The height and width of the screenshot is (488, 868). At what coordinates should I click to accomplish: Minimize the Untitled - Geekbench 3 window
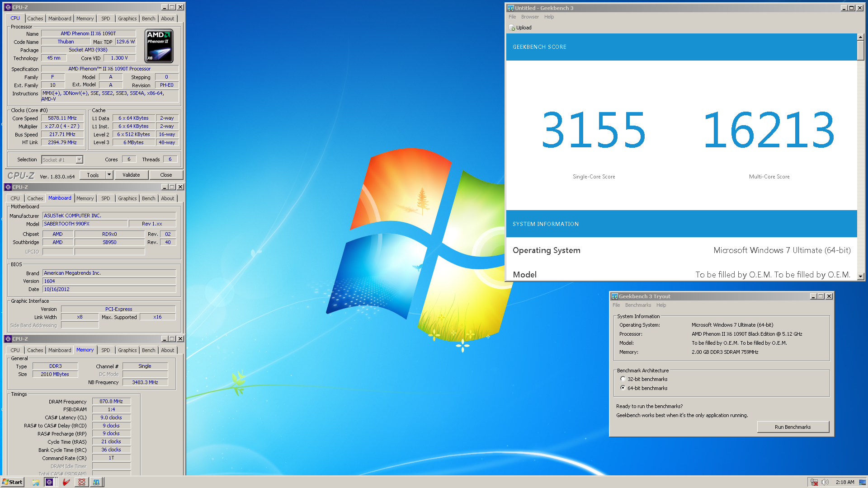click(844, 8)
